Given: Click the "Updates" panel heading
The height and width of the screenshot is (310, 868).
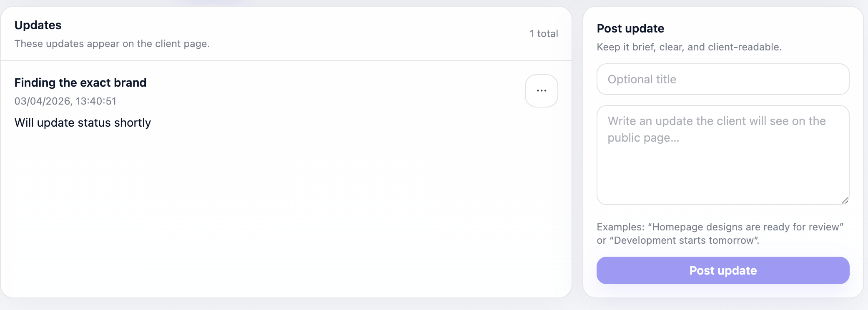Looking at the screenshot, I should [x=38, y=25].
